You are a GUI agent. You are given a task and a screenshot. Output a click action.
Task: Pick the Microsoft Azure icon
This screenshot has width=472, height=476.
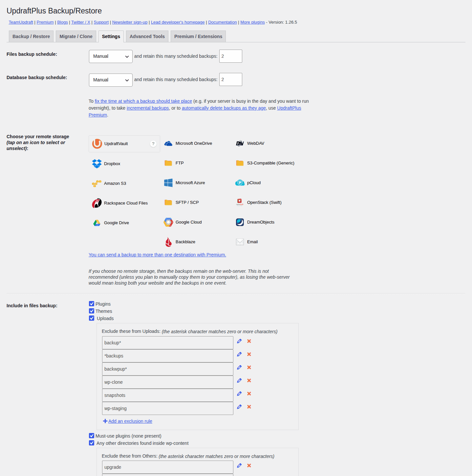[168, 183]
